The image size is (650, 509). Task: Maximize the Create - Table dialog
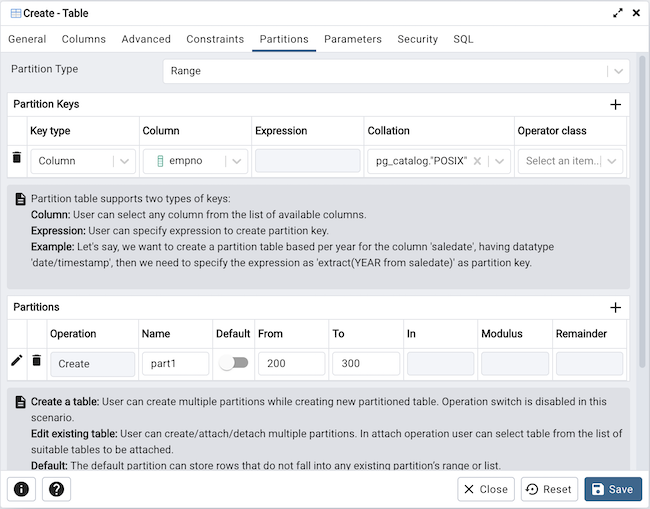tap(618, 12)
